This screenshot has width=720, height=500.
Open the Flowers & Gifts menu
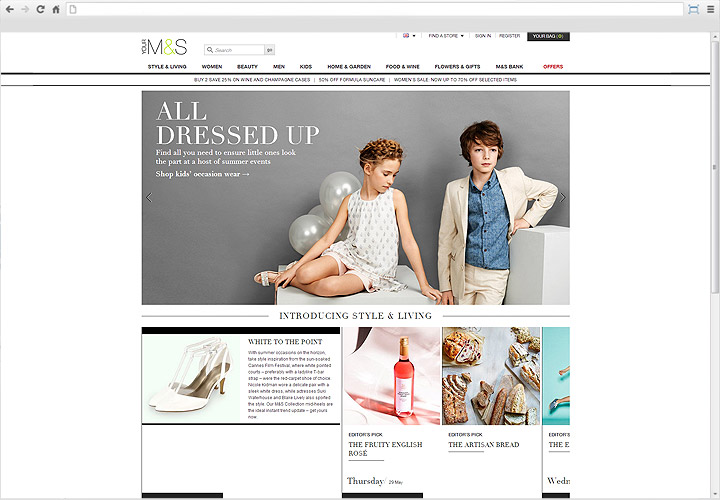click(457, 67)
